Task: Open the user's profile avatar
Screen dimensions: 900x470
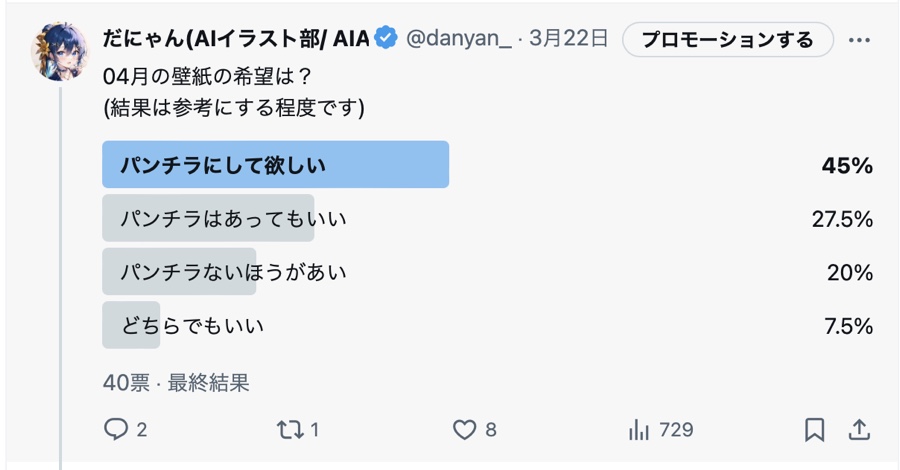Action: [61, 51]
